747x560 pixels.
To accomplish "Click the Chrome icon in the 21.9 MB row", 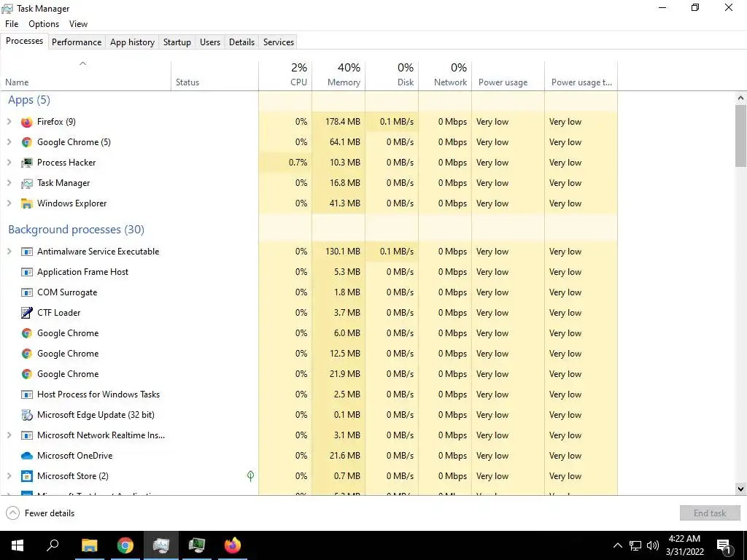I will [27, 374].
